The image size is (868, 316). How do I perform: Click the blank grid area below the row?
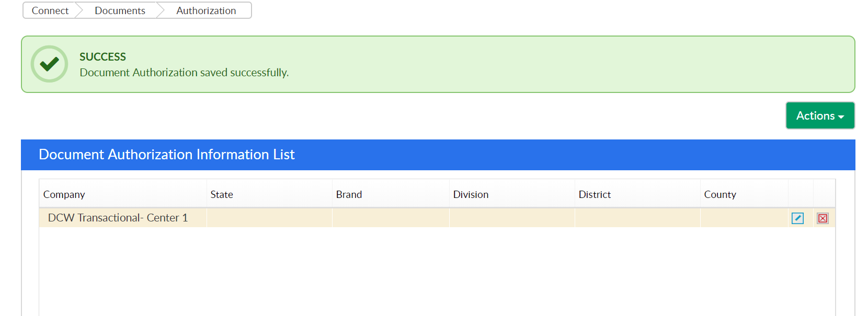(x=437, y=272)
